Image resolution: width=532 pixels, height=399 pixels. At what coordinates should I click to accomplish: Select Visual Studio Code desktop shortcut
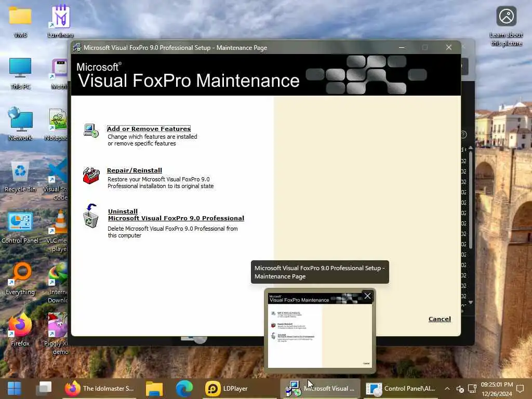(56, 180)
